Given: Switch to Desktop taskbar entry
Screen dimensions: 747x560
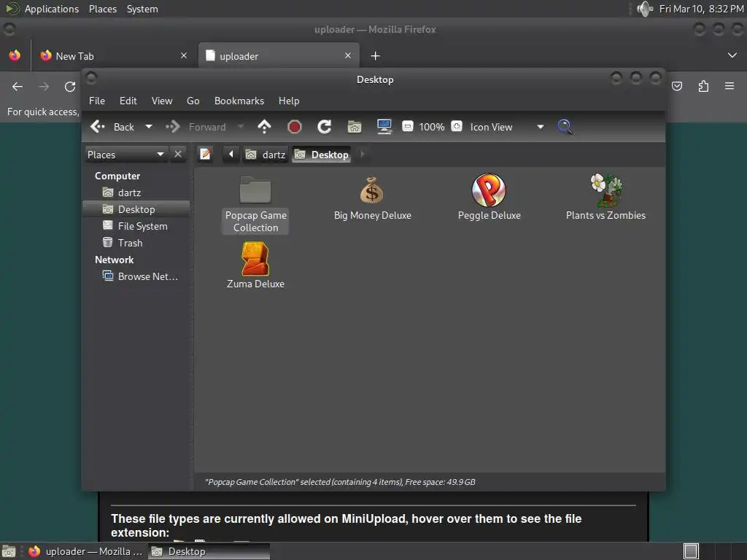Looking at the screenshot, I should click(x=209, y=551).
